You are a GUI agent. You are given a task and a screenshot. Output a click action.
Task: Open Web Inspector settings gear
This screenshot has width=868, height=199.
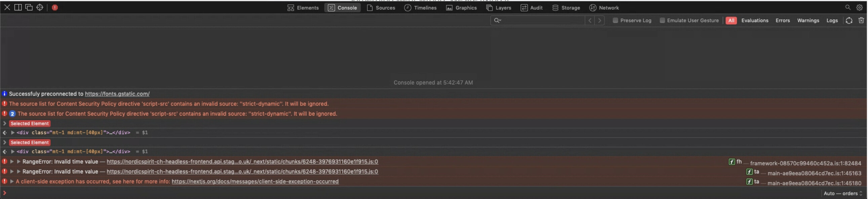pyautogui.click(x=860, y=7)
